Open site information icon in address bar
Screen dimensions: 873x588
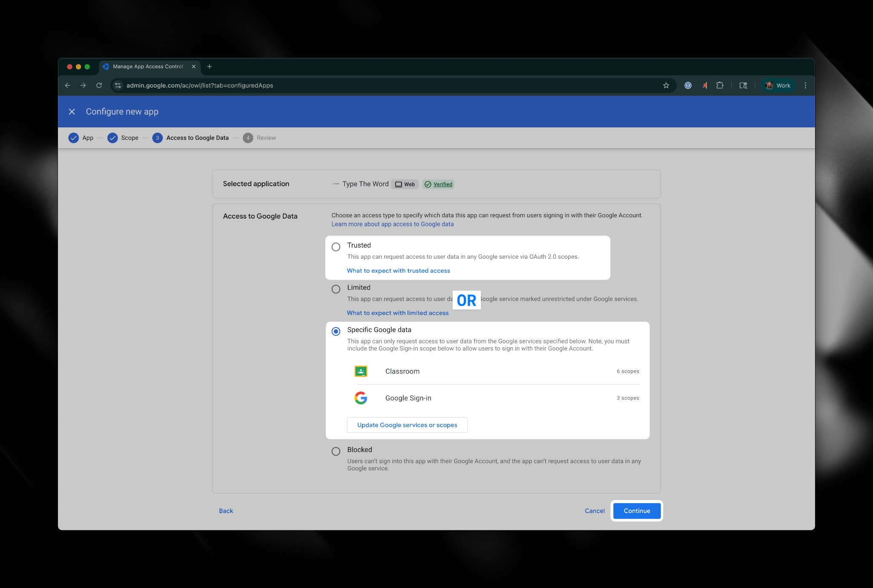[118, 86]
